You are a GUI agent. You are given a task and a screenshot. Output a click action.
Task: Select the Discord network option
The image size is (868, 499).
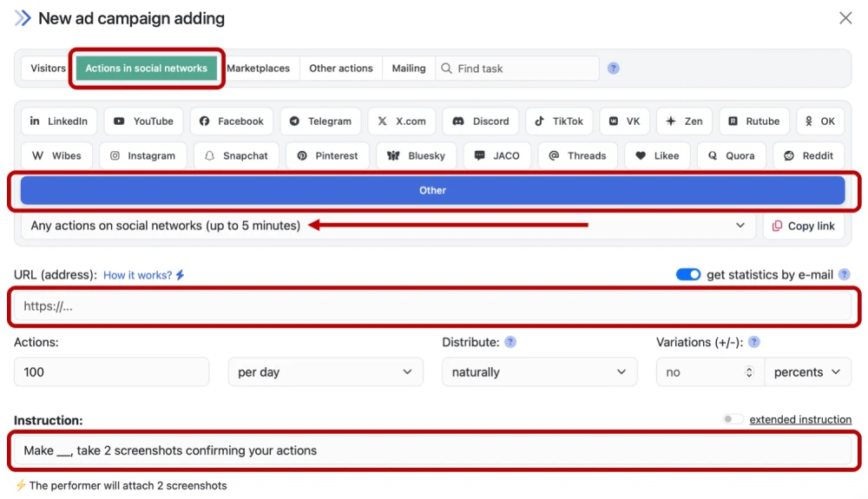click(x=480, y=121)
